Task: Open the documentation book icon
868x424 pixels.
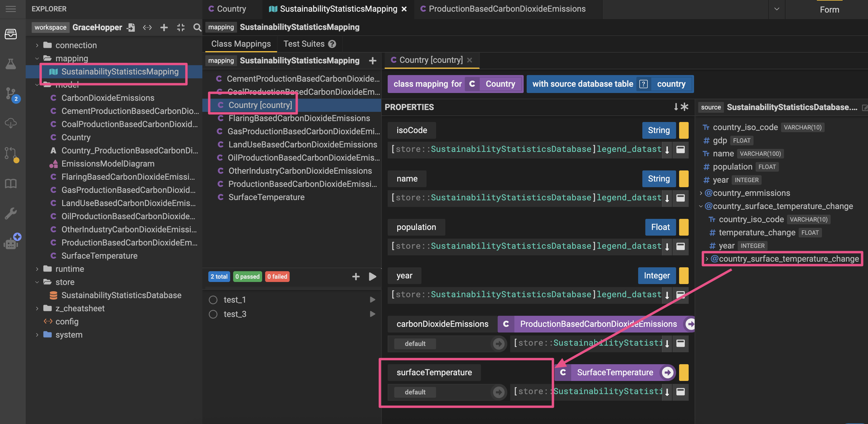Action: point(11,184)
